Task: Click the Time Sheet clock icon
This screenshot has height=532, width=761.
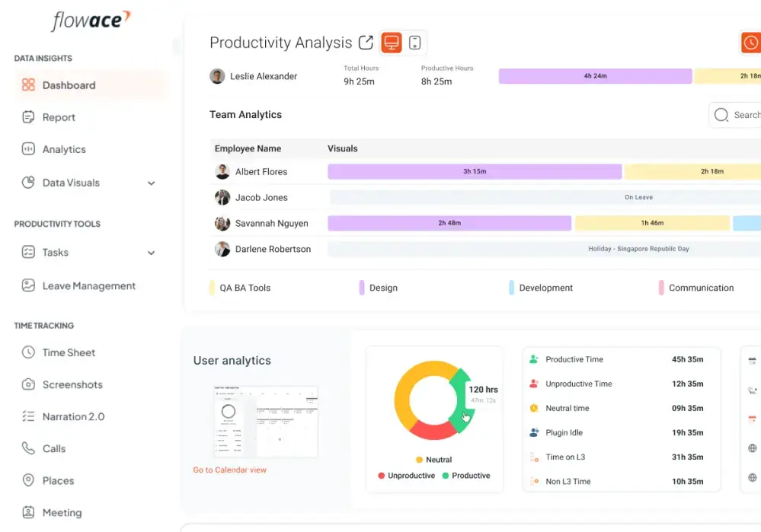Action: point(28,352)
